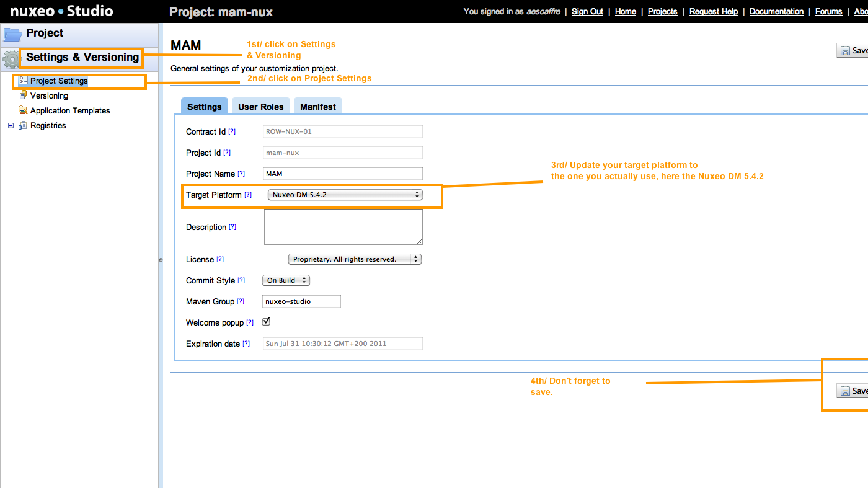Collapse the left sidebar with splitter handle
This screenshot has width=868, height=488.
[x=161, y=260]
